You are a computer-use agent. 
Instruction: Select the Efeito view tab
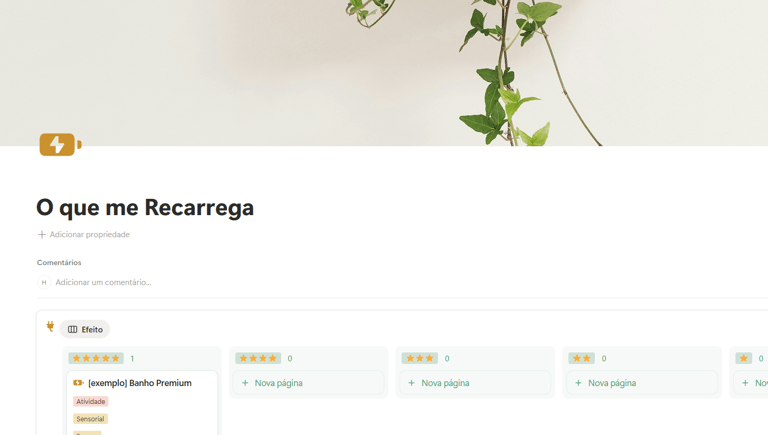click(x=85, y=329)
